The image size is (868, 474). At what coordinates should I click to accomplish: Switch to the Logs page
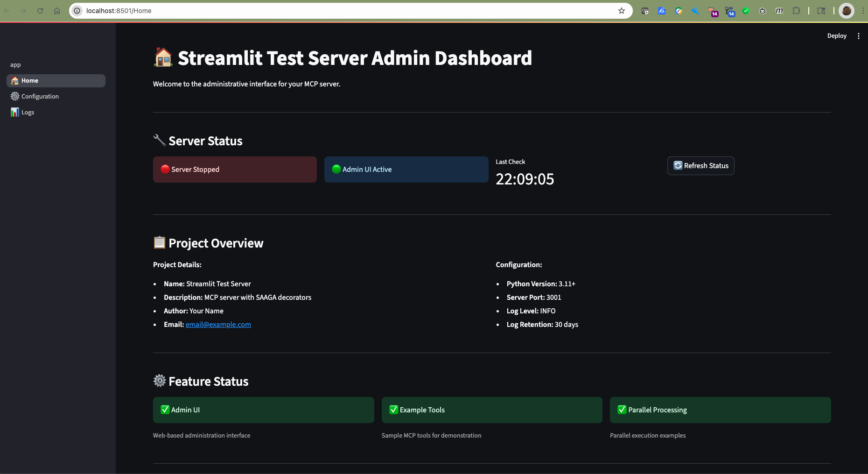pos(28,112)
